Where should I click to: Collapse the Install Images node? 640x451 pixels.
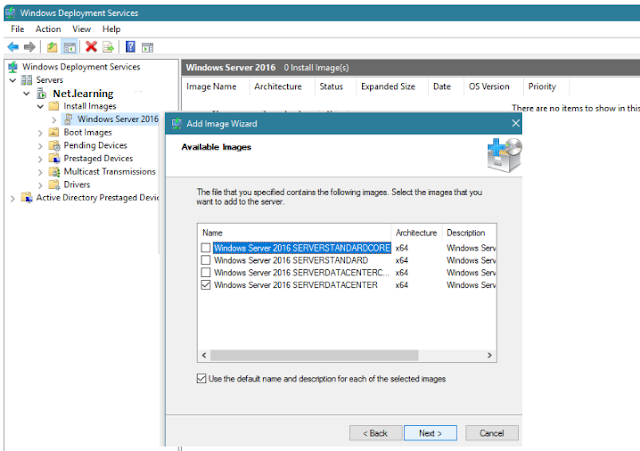pyautogui.click(x=40, y=107)
